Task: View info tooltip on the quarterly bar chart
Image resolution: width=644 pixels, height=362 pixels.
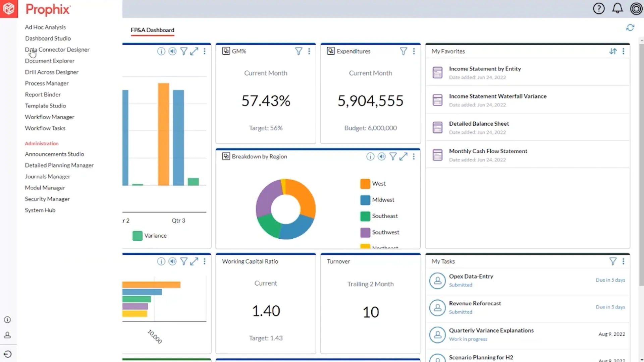Action: tap(161, 51)
